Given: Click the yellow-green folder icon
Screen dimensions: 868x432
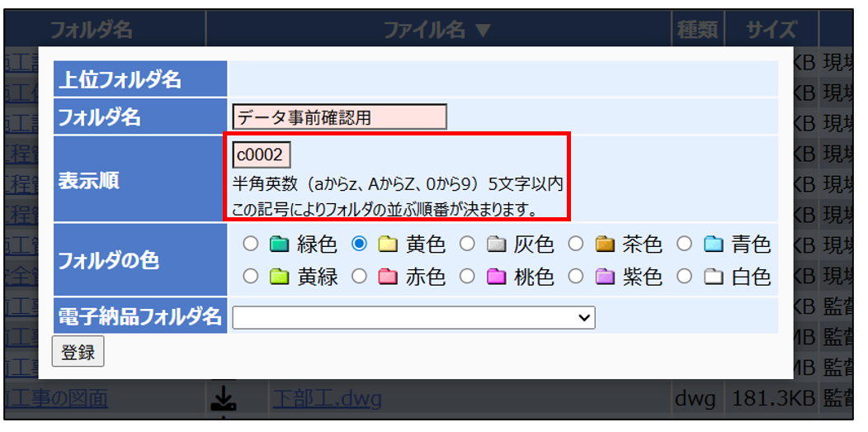Looking at the screenshot, I should 278,278.
